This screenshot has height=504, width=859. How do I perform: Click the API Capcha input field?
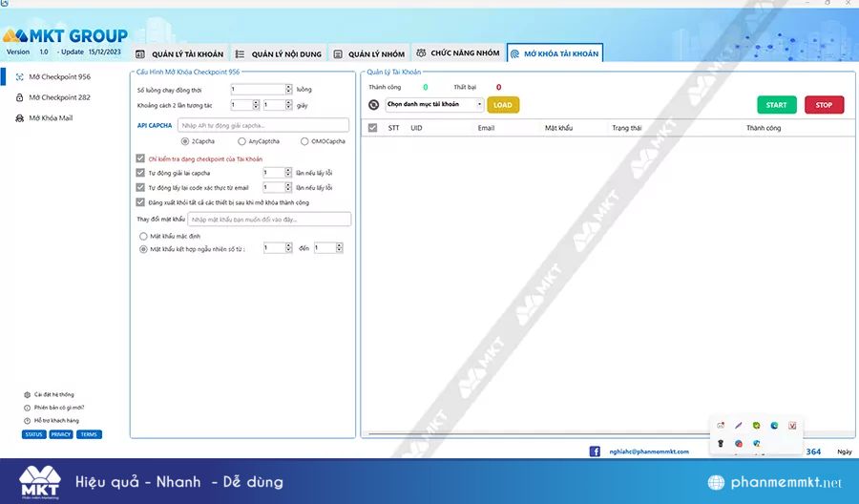tap(262, 125)
